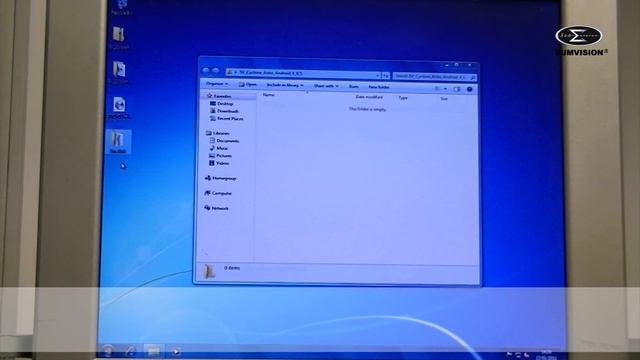Open the Windows Start button
640x360 pixels.
point(108,350)
